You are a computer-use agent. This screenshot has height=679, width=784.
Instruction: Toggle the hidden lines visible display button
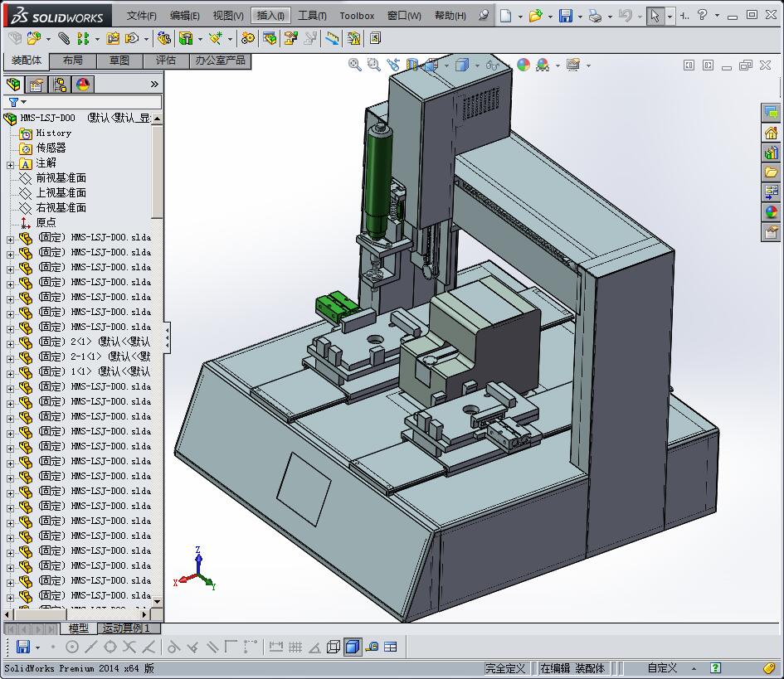pos(334,647)
